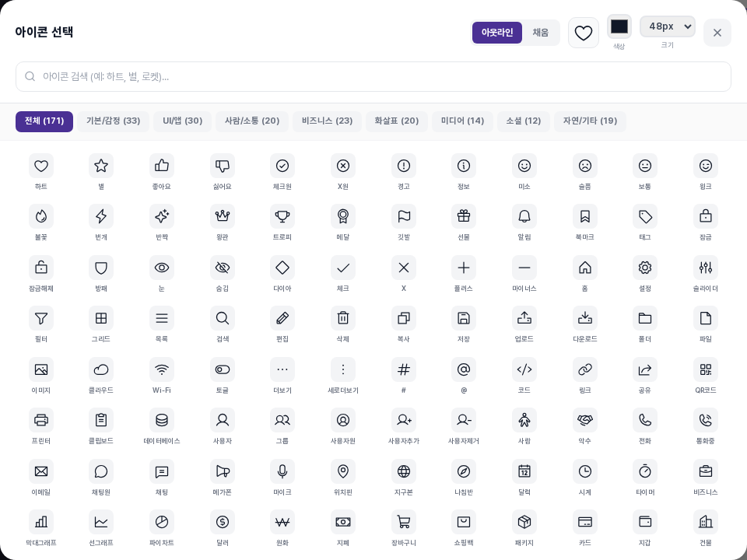Select the 왕관 crown icon
This screenshot has height=560, width=747.
[x=222, y=217]
